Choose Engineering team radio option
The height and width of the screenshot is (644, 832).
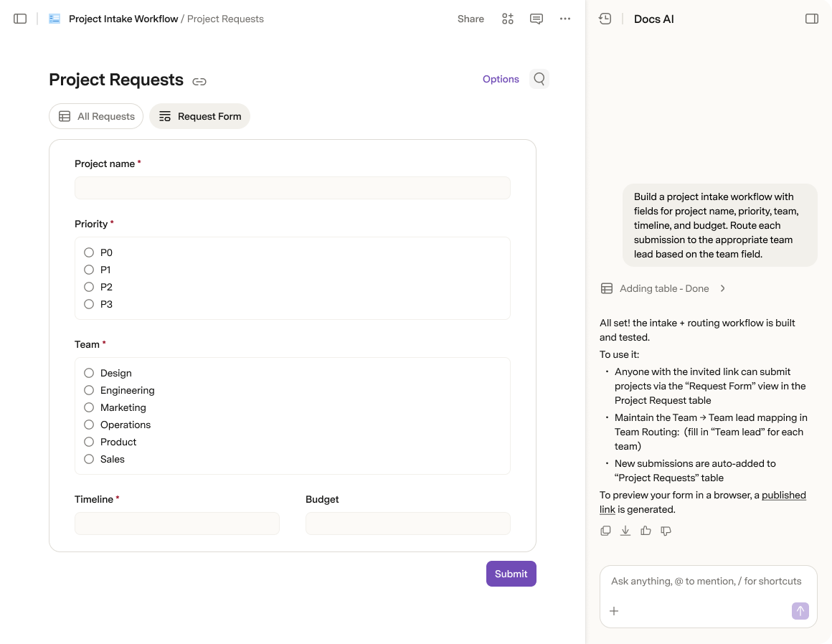(x=89, y=390)
